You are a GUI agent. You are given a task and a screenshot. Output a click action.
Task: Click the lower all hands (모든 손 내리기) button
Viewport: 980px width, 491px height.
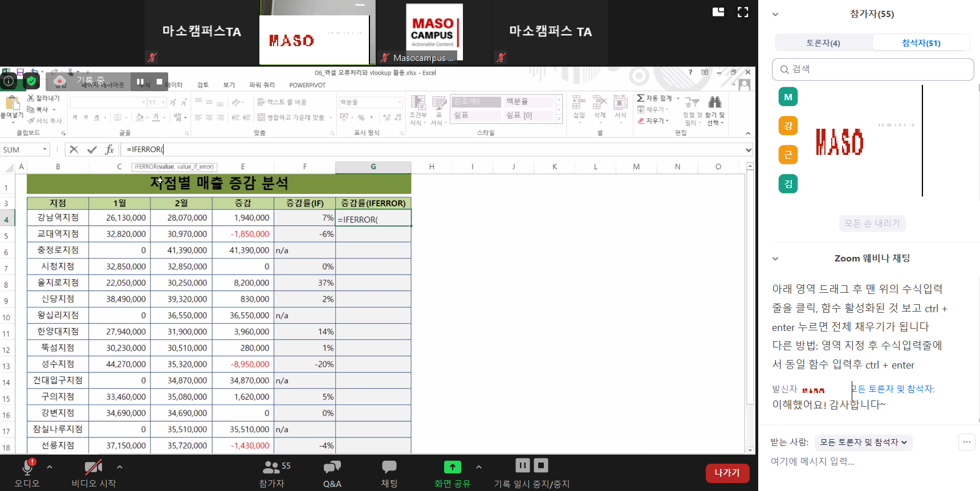pyautogui.click(x=872, y=223)
